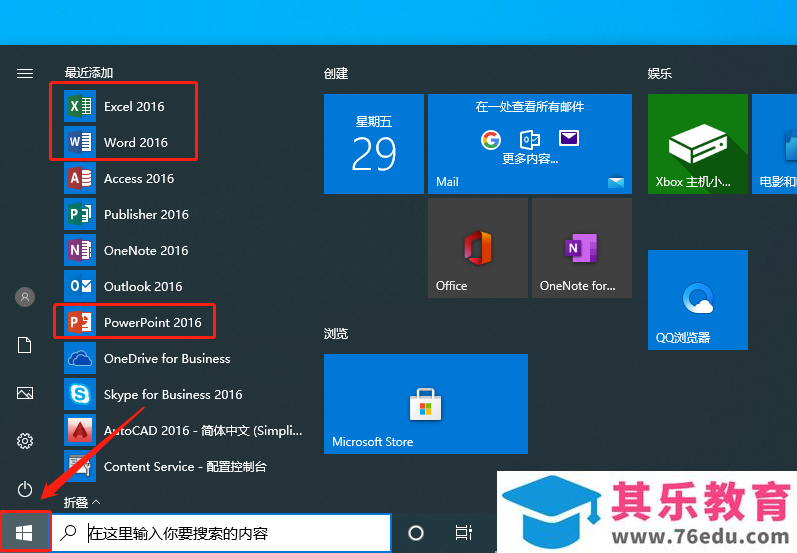Image resolution: width=797 pixels, height=553 pixels.
Task: Open the Xbox console companion tile
Action: (698, 144)
